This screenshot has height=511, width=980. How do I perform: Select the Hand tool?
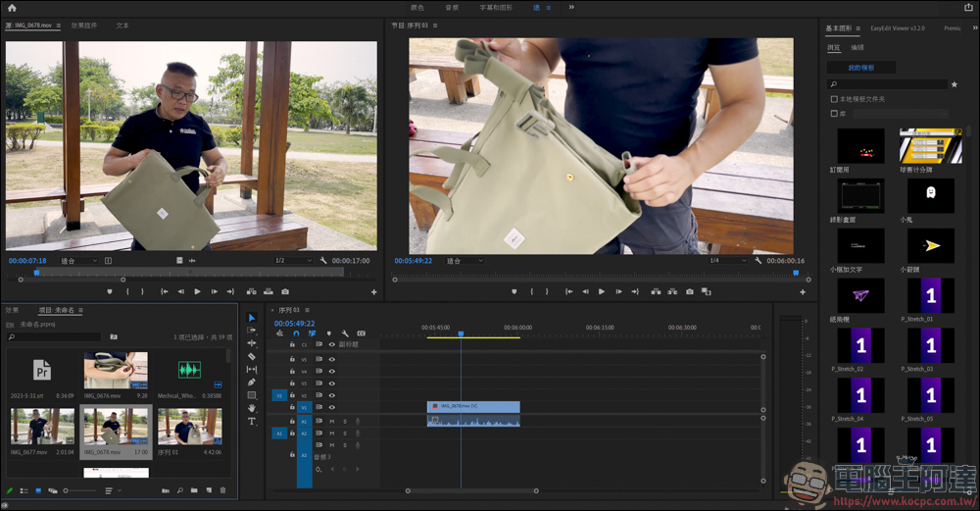click(x=252, y=408)
